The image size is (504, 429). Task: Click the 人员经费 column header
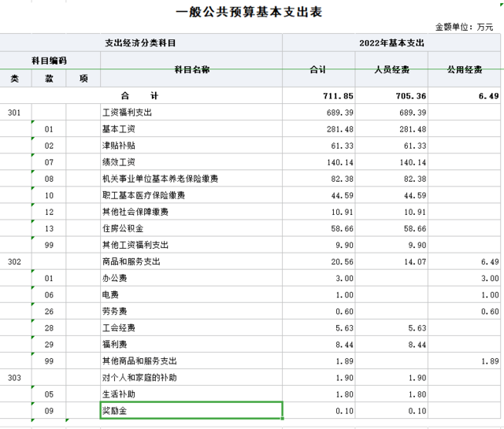pyautogui.click(x=391, y=69)
